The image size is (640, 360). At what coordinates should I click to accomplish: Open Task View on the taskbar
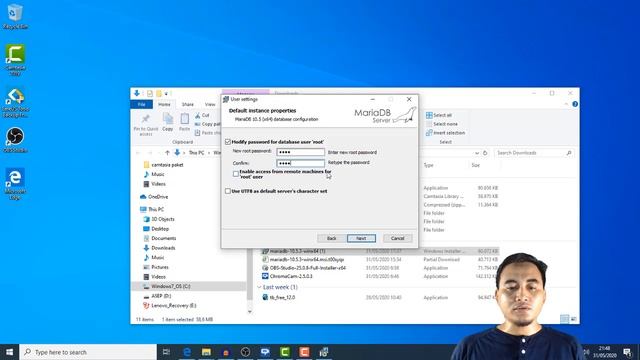(166, 352)
